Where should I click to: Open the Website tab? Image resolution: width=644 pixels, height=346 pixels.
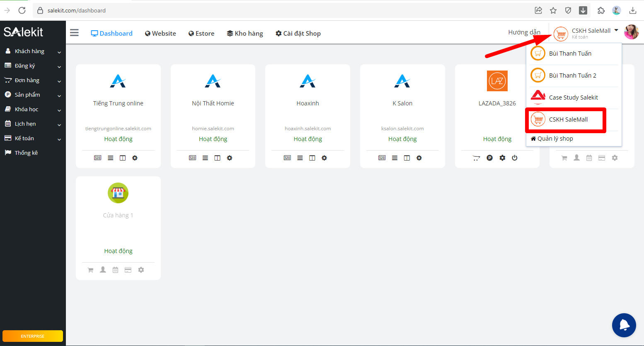[x=160, y=33]
